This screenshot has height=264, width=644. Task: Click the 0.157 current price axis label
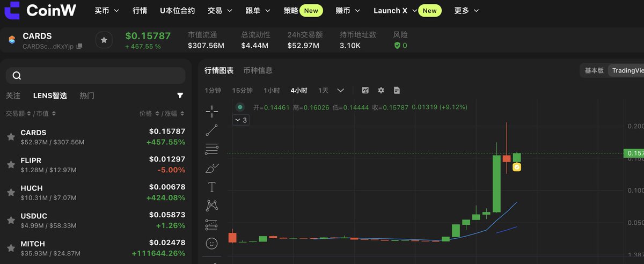633,153
